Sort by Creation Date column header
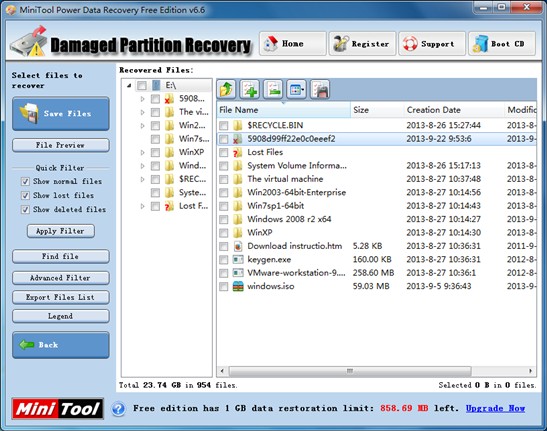 tap(454, 110)
